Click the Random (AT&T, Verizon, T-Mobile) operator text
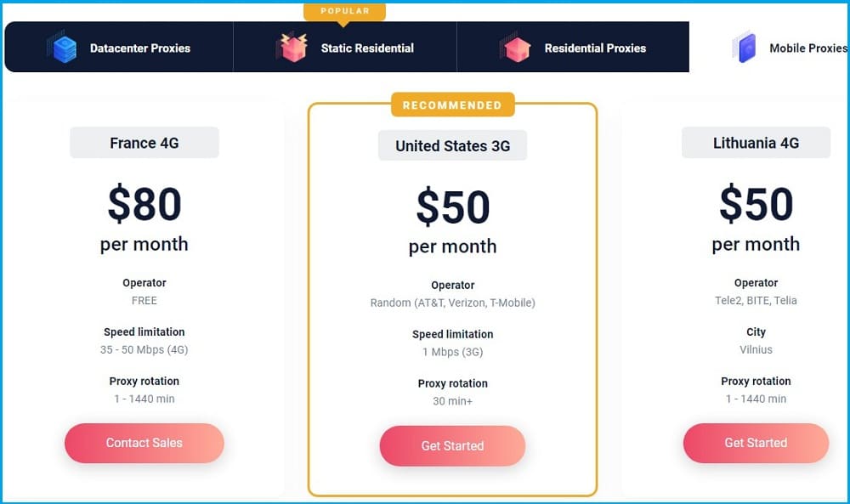850x504 pixels. click(x=453, y=303)
